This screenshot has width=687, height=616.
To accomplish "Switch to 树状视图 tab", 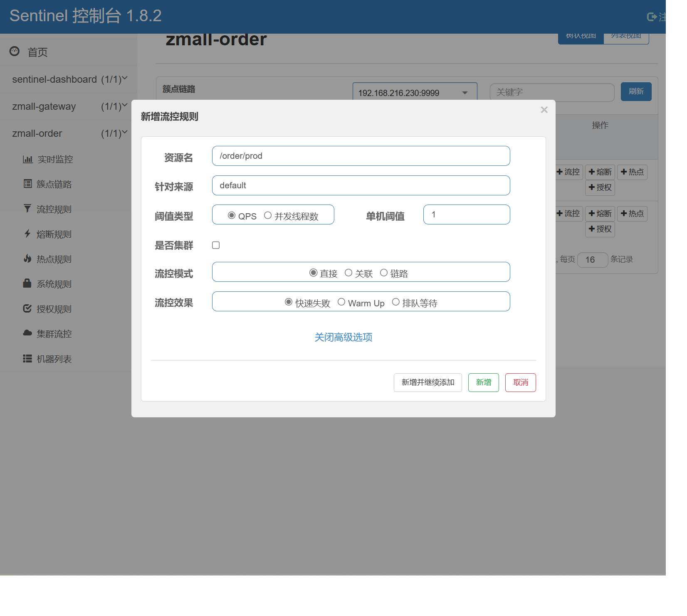I will click(581, 38).
